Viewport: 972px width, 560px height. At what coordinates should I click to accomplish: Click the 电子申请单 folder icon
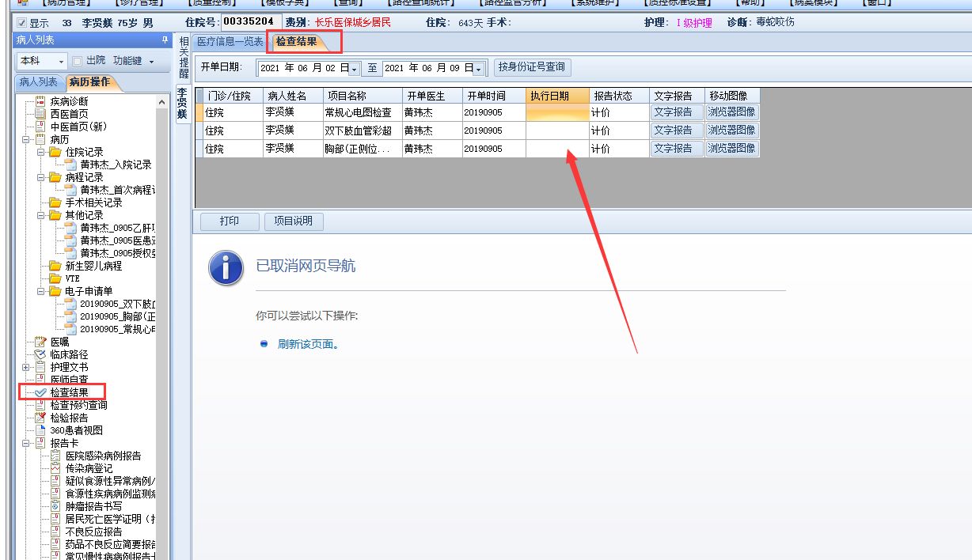click(55, 291)
